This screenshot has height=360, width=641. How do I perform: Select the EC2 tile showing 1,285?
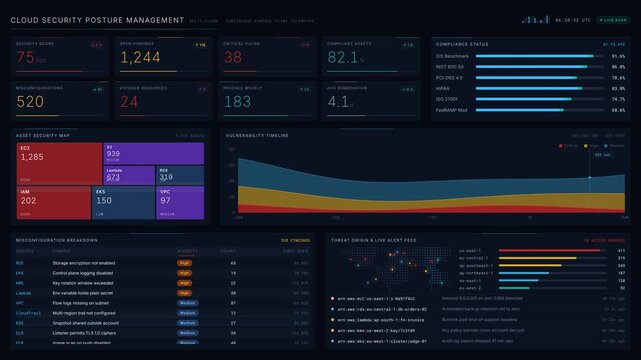point(59,163)
